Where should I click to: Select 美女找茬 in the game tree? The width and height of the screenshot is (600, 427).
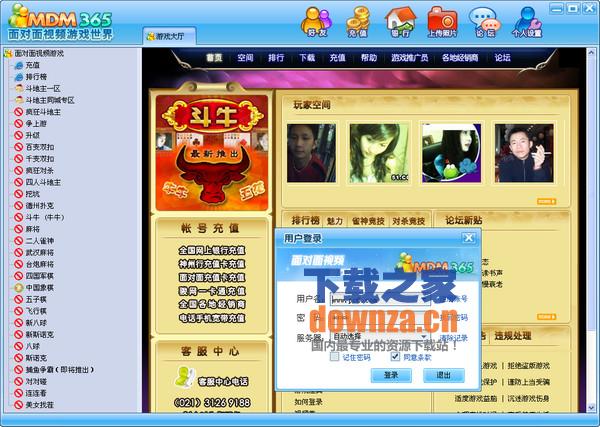click(40, 405)
